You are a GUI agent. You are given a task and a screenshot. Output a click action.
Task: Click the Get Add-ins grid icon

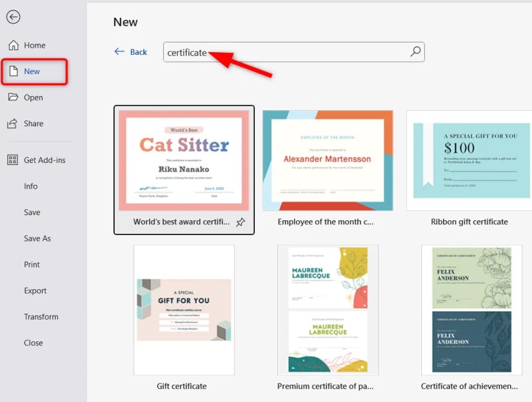point(12,160)
